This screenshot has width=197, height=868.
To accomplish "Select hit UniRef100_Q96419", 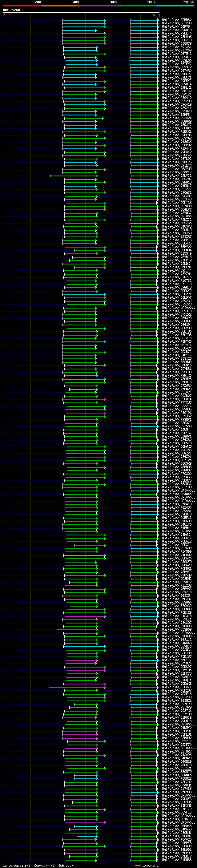I will click(177, 104).
